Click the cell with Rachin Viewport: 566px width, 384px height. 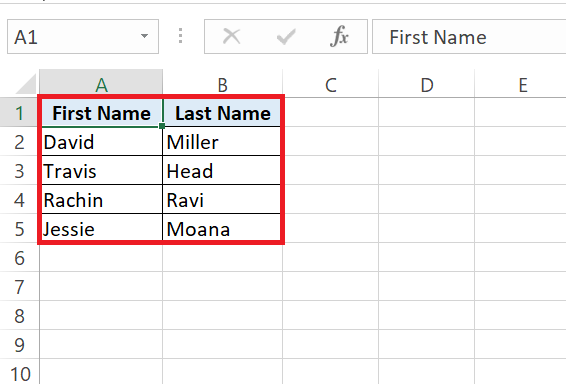(101, 200)
